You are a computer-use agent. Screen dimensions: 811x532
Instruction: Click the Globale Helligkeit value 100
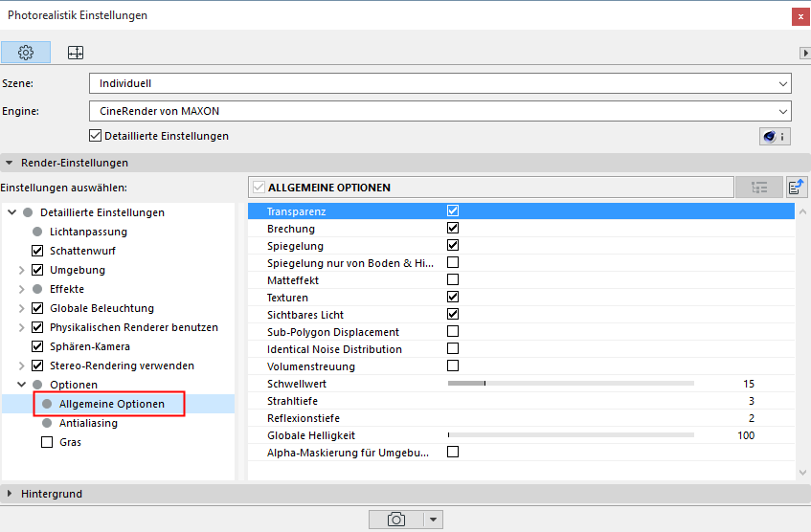click(746, 435)
